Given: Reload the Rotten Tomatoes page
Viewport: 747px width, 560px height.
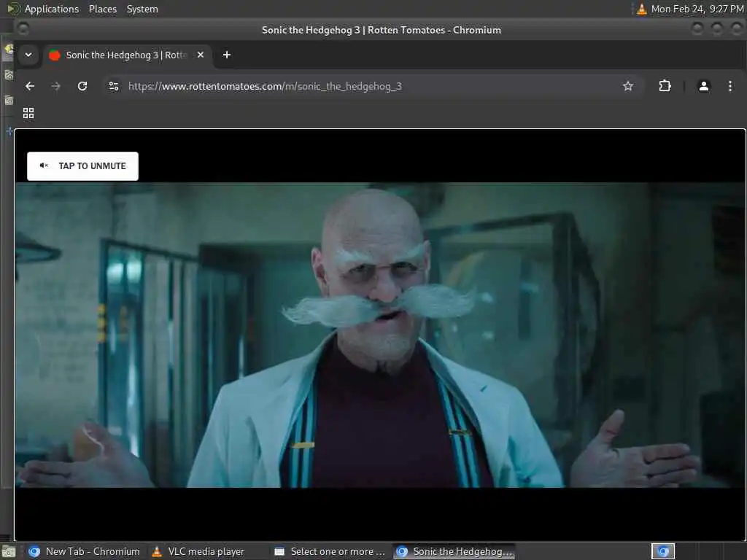Looking at the screenshot, I should point(82,86).
